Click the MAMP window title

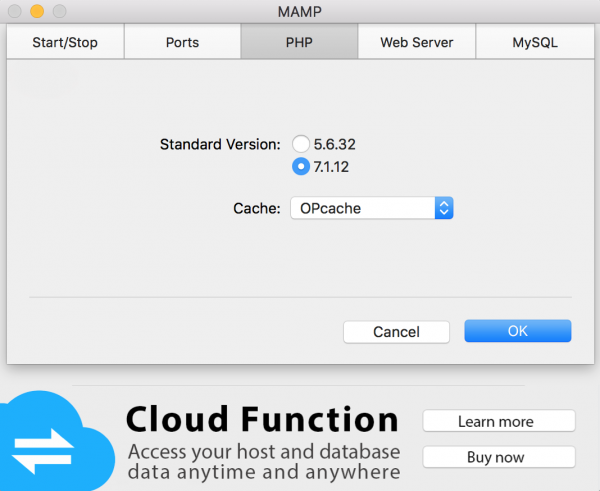pyautogui.click(x=300, y=11)
